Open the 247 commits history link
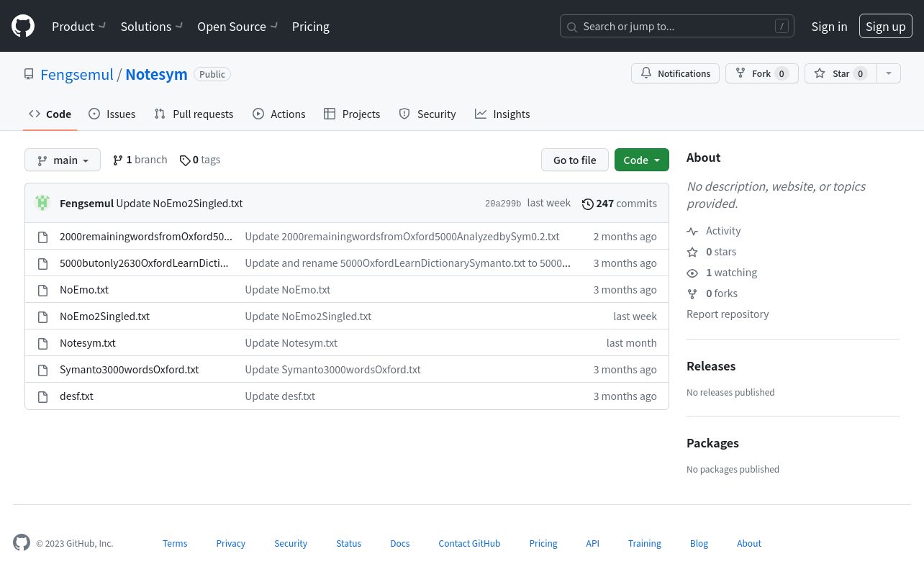 pyautogui.click(x=620, y=204)
